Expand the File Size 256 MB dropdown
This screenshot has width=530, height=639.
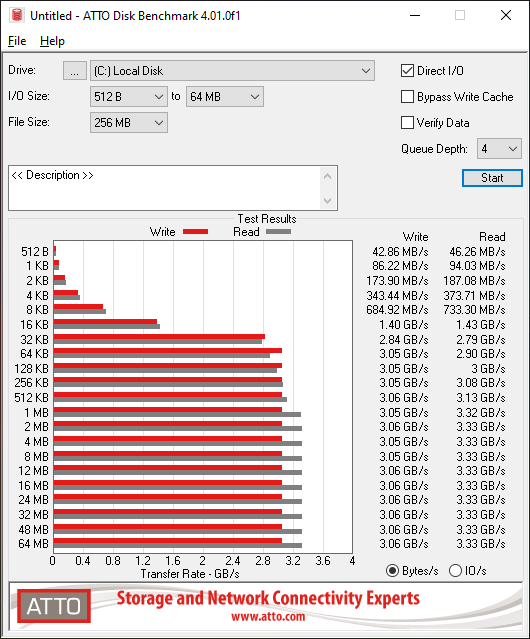(129, 123)
